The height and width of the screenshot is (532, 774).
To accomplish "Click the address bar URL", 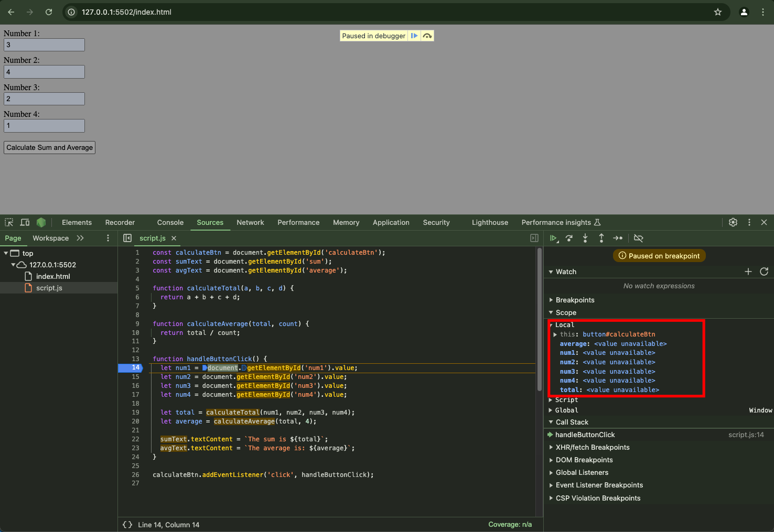I will [x=126, y=12].
